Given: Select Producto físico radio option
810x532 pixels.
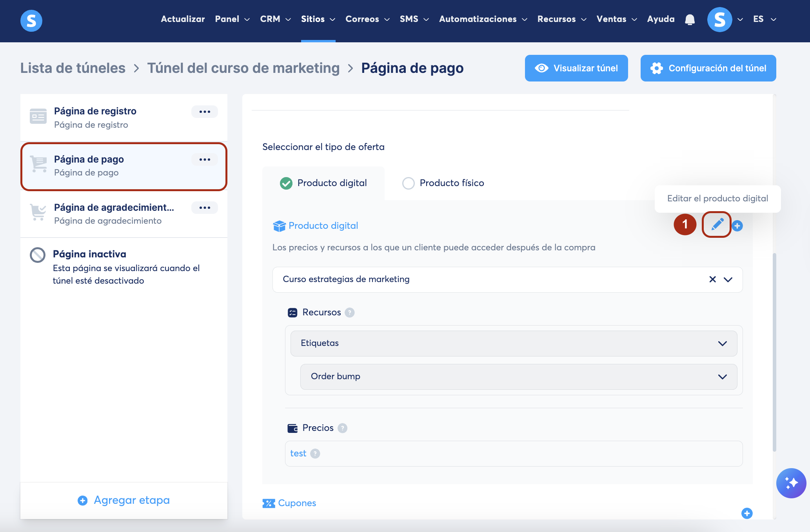Looking at the screenshot, I should 409,183.
